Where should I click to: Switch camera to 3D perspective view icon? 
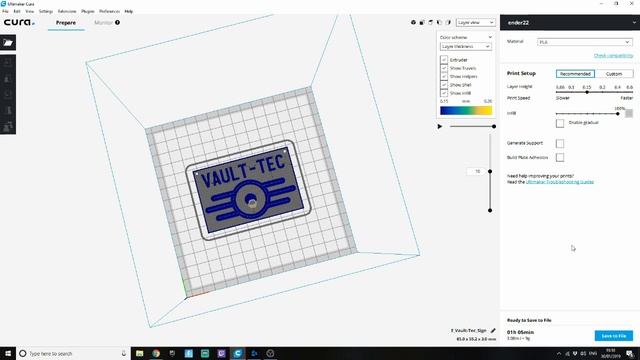click(x=413, y=22)
